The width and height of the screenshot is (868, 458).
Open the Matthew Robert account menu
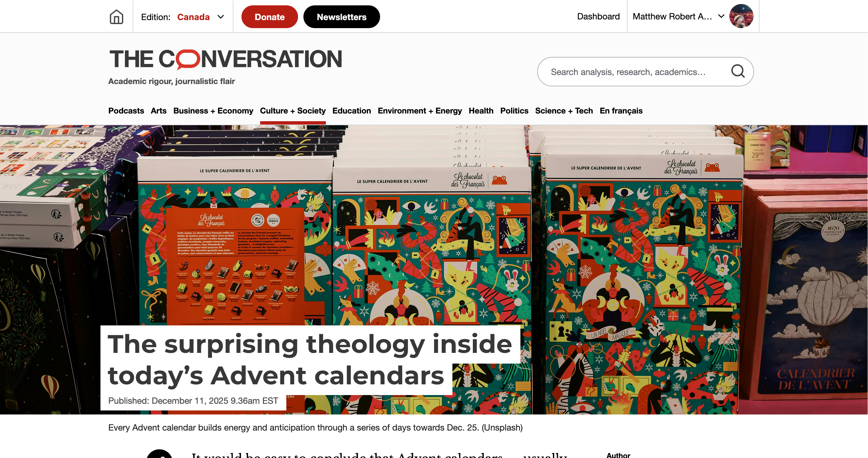[678, 16]
